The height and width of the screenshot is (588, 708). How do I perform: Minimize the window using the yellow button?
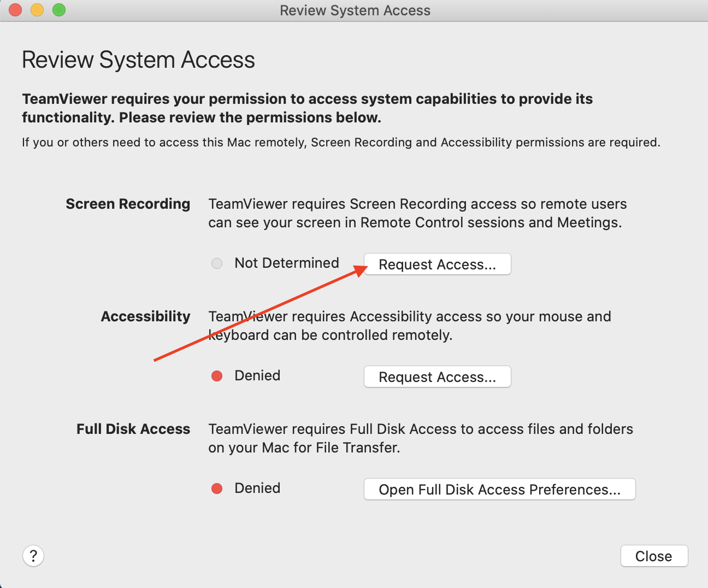pyautogui.click(x=37, y=10)
